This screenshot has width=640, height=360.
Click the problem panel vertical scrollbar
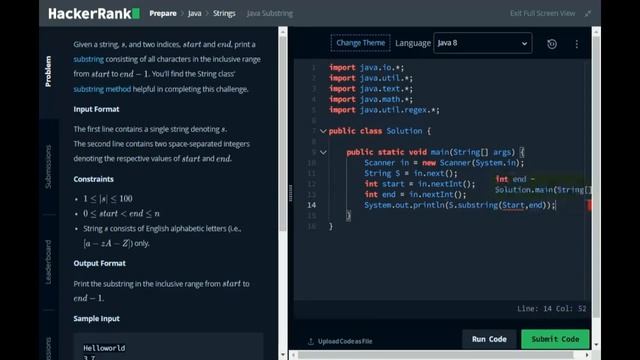point(283,135)
